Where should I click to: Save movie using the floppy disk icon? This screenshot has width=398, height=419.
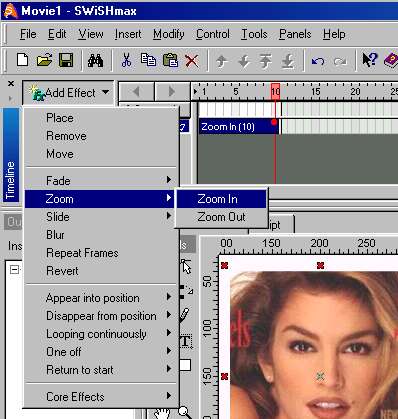click(x=66, y=60)
